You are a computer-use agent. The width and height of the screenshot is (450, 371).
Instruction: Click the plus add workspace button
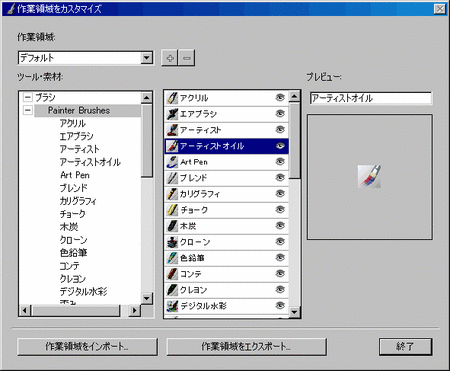coord(170,58)
